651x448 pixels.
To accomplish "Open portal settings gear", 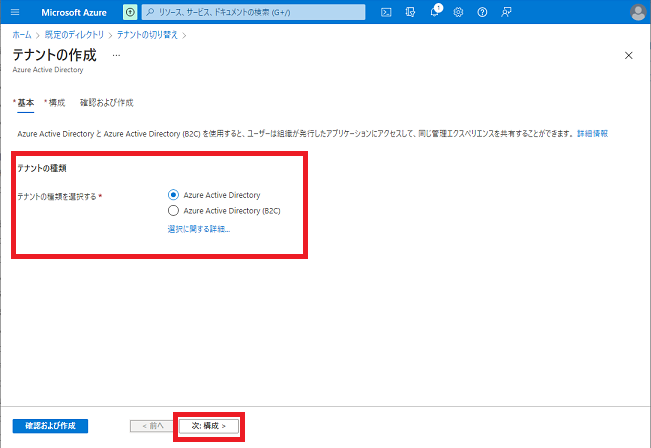I will tap(458, 12).
